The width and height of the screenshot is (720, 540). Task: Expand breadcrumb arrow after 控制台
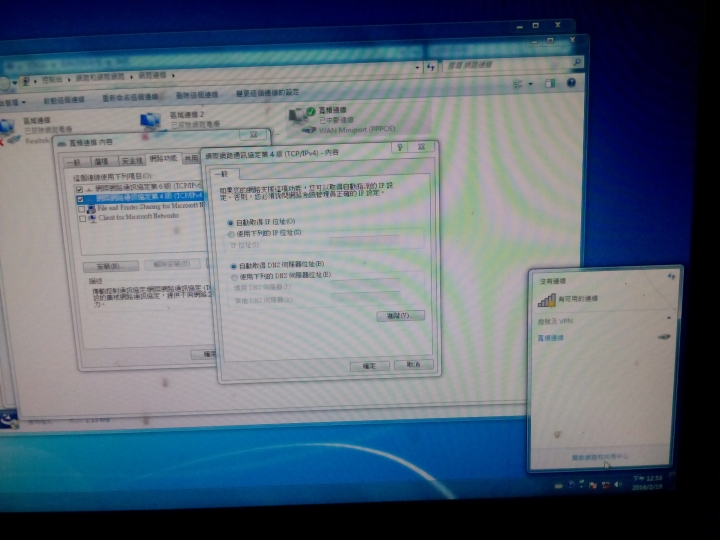[69, 79]
